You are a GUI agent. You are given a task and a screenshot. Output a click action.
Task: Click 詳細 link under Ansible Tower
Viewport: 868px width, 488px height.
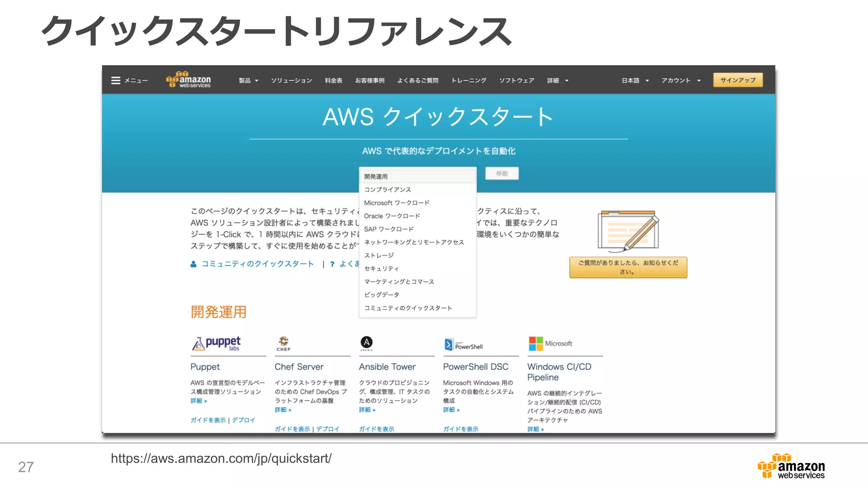point(367,410)
